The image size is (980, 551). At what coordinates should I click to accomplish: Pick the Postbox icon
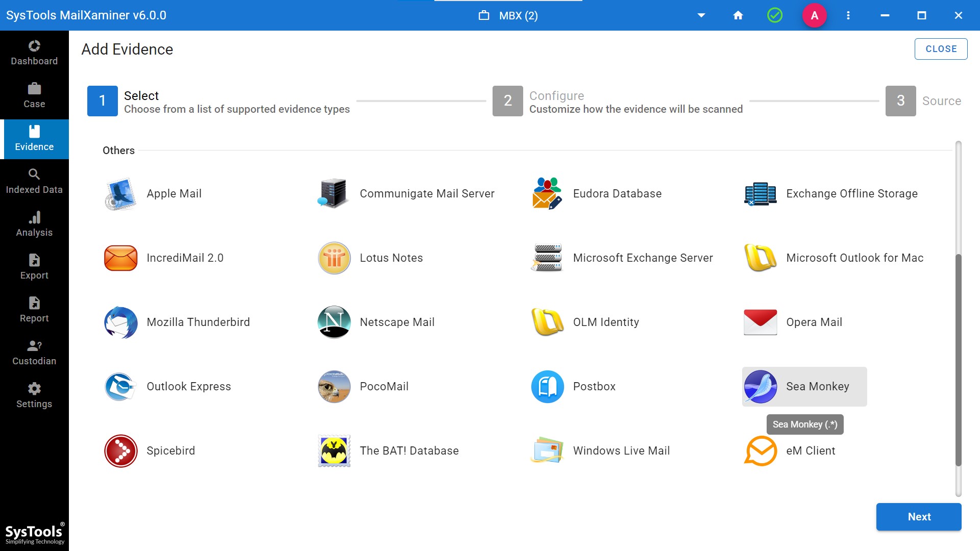click(547, 387)
